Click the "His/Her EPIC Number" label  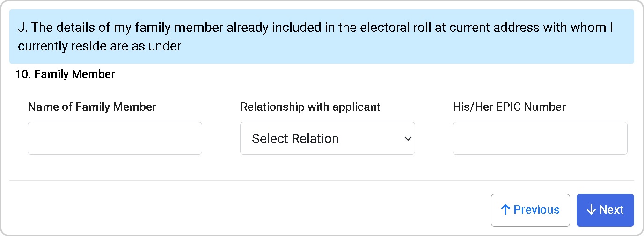(509, 107)
